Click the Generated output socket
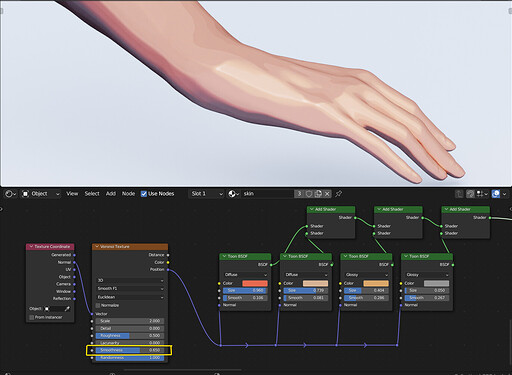512x375 pixels. point(74,255)
